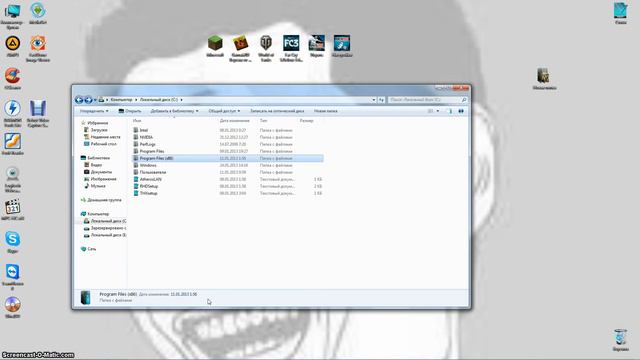The image size is (640, 360).
Task: Click Записать на оптический диск
Action: point(277,111)
